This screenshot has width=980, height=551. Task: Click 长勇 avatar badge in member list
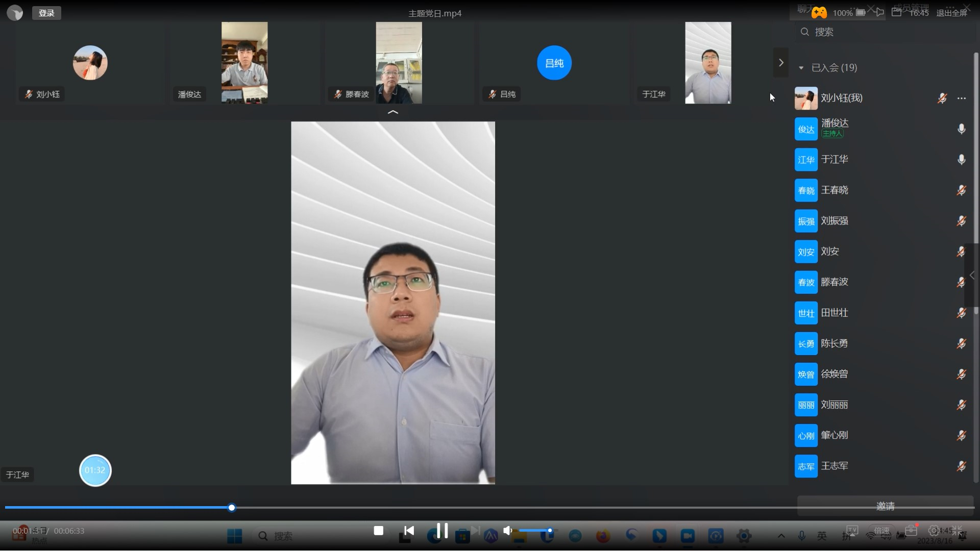click(806, 343)
